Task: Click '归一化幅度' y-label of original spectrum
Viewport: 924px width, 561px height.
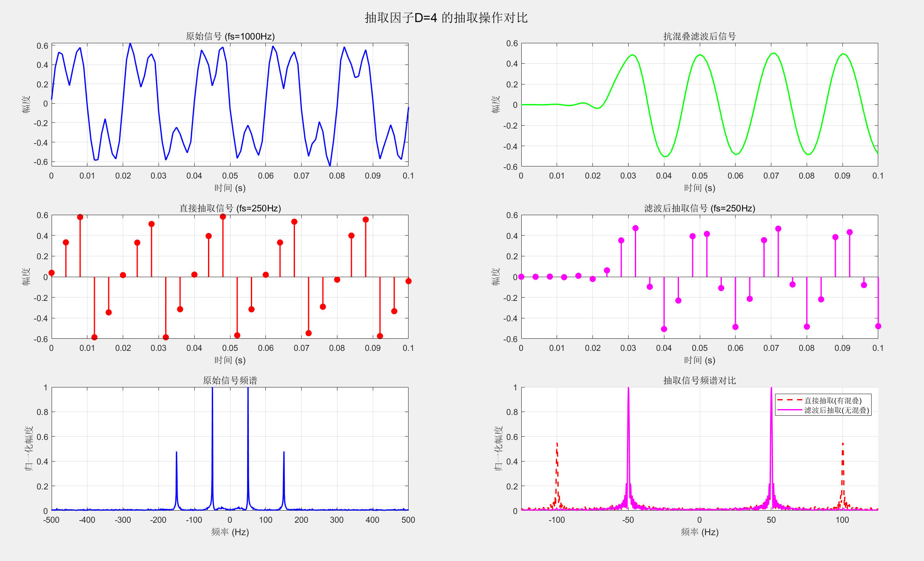Action: pyautogui.click(x=28, y=449)
